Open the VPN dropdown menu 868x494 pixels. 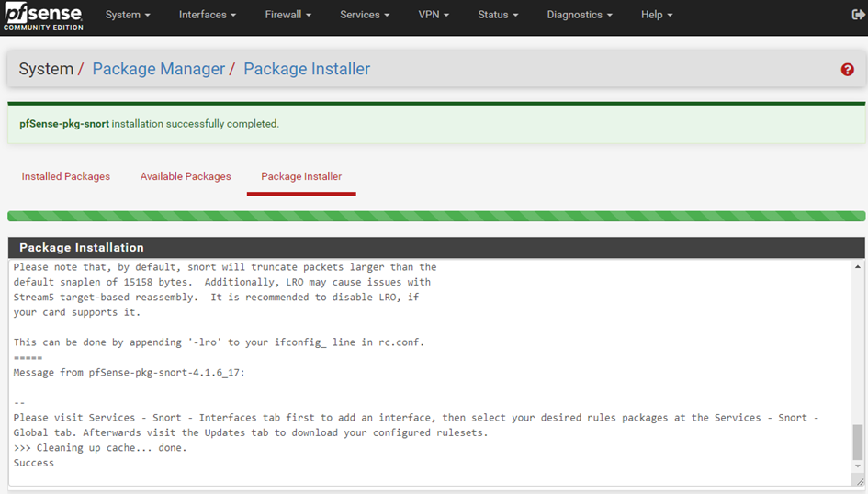tap(434, 15)
